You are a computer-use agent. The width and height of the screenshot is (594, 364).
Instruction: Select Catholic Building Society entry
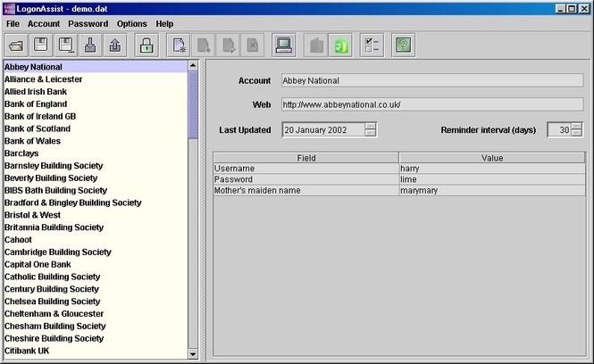tap(96, 277)
